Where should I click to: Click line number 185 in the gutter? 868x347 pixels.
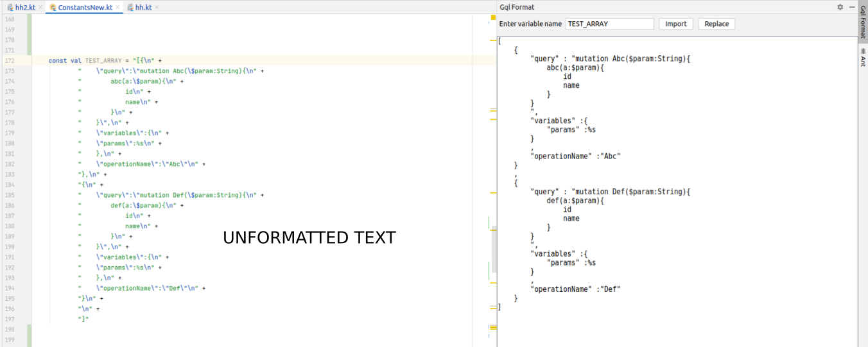pos(10,195)
